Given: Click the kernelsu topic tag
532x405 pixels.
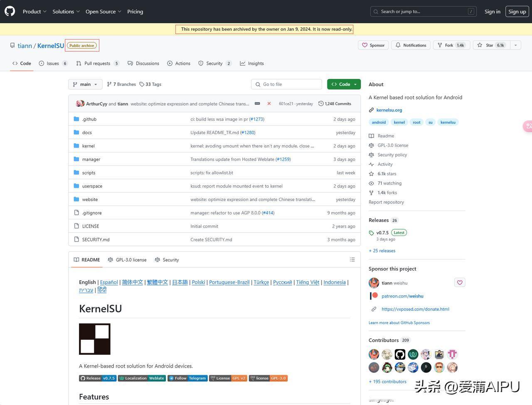Looking at the screenshot, I should click(x=448, y=122).
